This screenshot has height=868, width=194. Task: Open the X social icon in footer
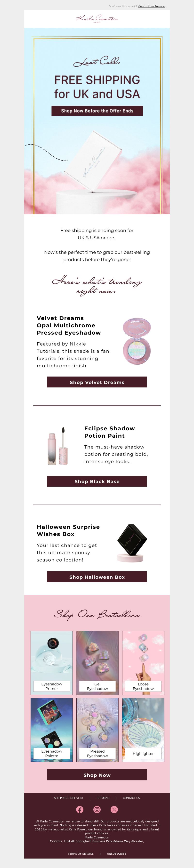(x=114, y=809)
